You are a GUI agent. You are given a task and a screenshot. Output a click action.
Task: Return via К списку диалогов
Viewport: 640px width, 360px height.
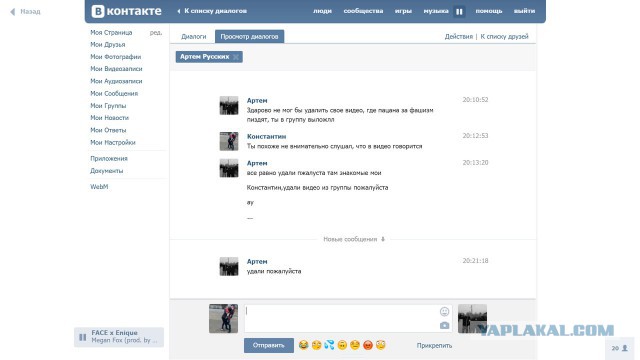coord(212,11)
